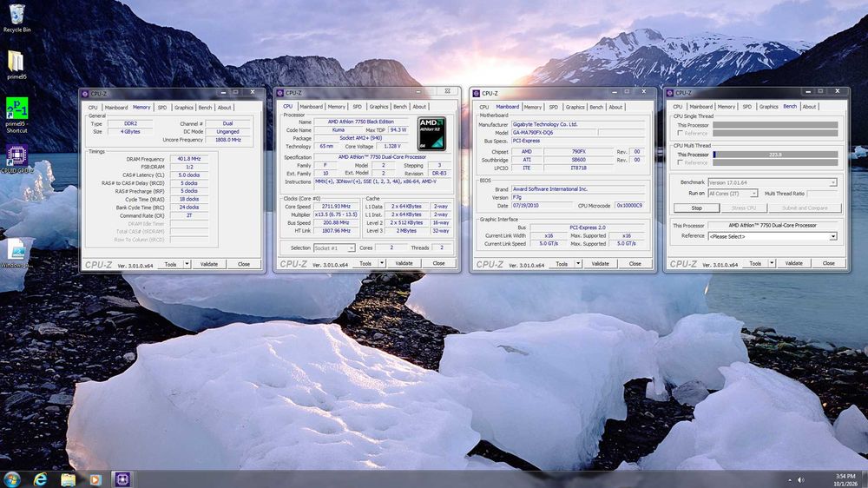
Task: Launch the CPUID CPU-Z desktop shortcut
Action: [16, 160]
